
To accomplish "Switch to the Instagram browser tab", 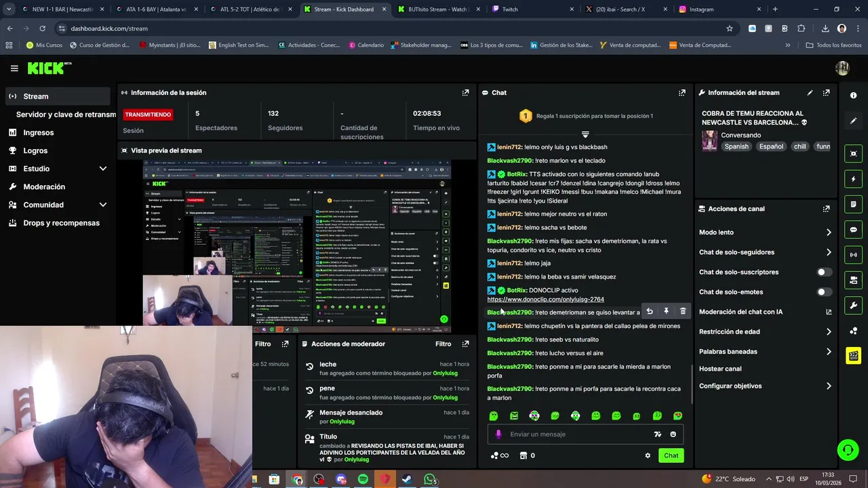I will pos(719,9).
